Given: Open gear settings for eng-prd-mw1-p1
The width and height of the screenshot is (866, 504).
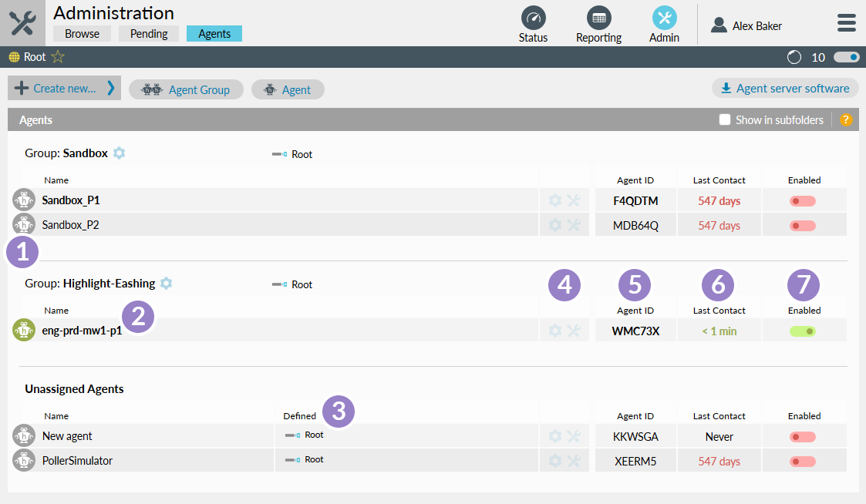Looking at the screenshot, I should [x=554, y=330].
